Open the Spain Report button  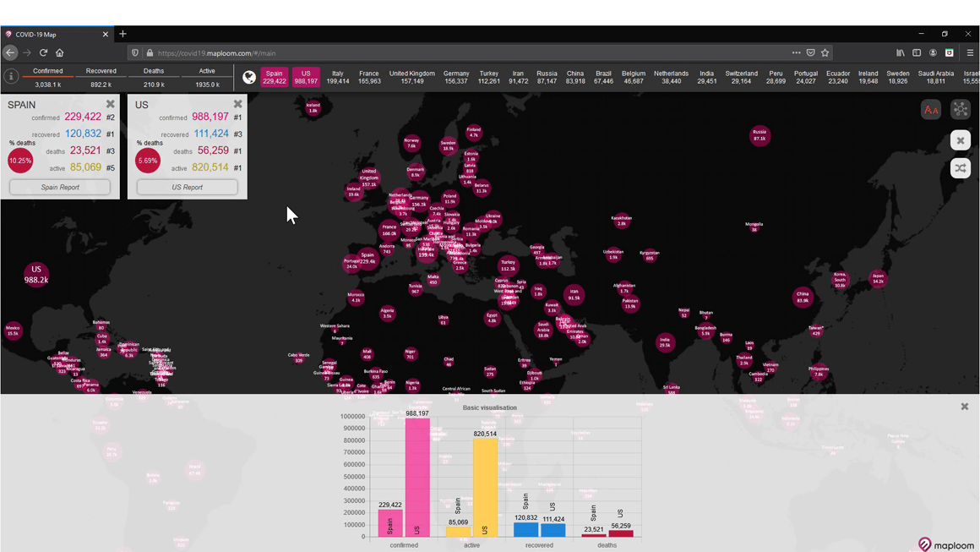[x=60, y=187]
